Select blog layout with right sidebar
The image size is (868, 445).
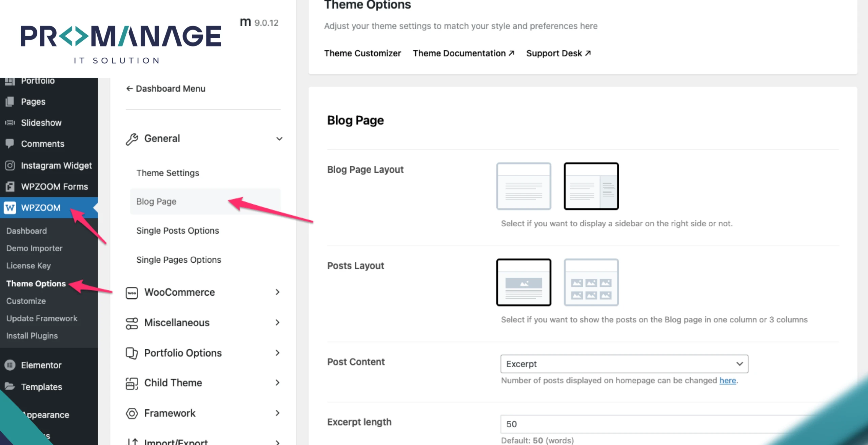(x=591, y=186)
